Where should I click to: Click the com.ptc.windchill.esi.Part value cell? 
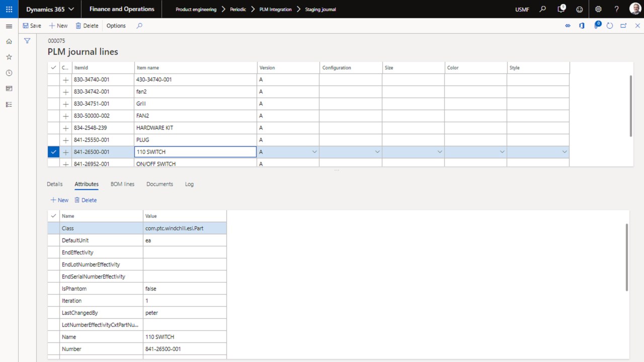[185, 228]
